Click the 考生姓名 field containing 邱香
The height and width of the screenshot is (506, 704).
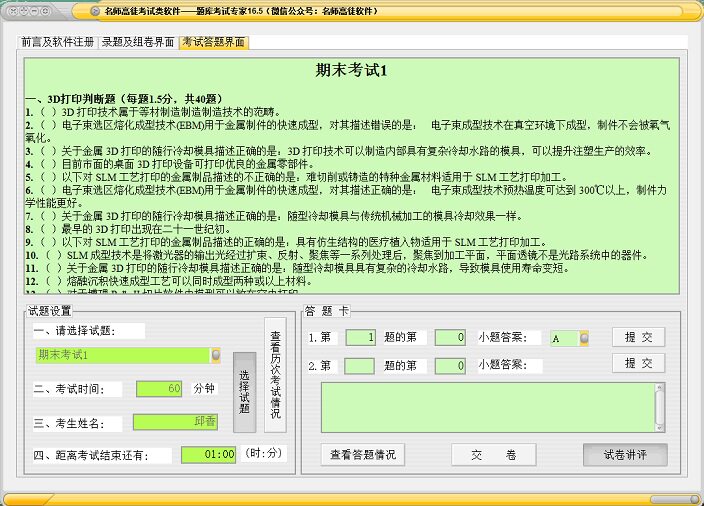click(176, 422)
